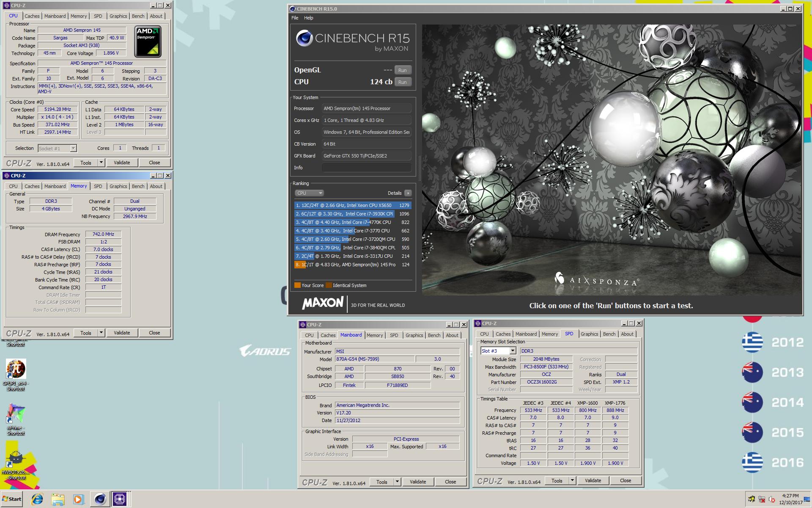Click the DRAM Frequency 742.0 MHz value
The height and width of the screenshot is (508, 812).
[x=103, y=234]
